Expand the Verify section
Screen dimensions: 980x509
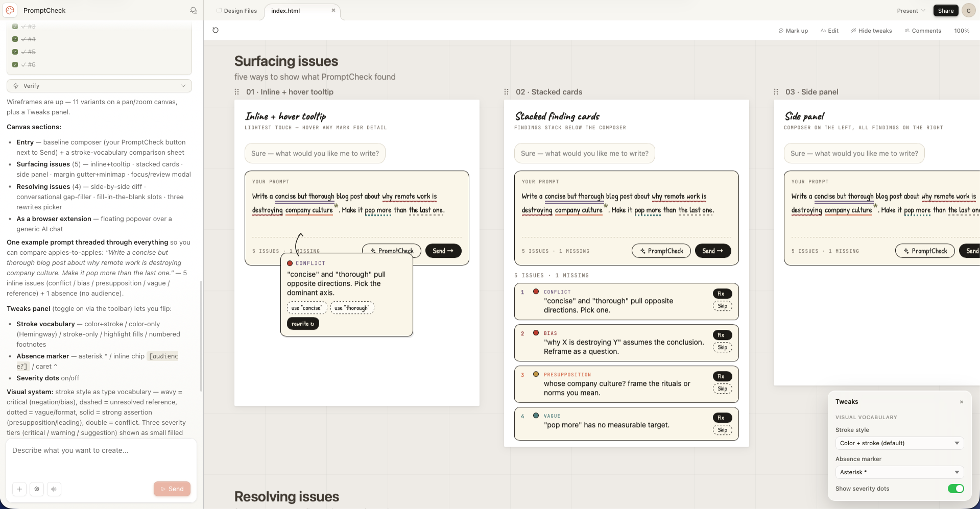coord(99,86)
